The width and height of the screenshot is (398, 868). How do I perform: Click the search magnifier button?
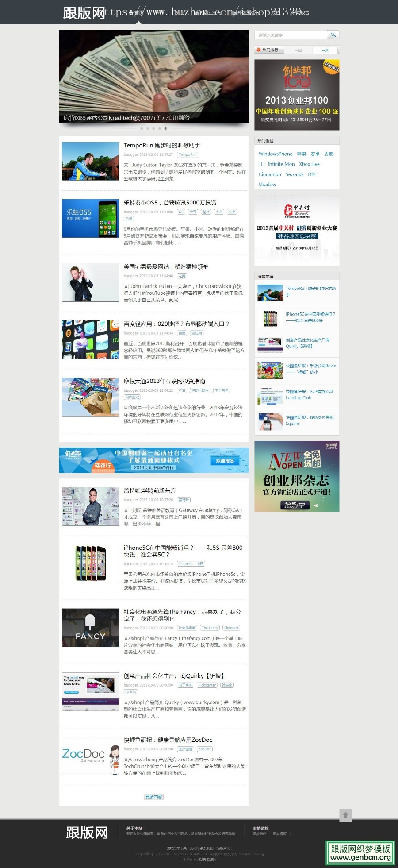point(333,35)
